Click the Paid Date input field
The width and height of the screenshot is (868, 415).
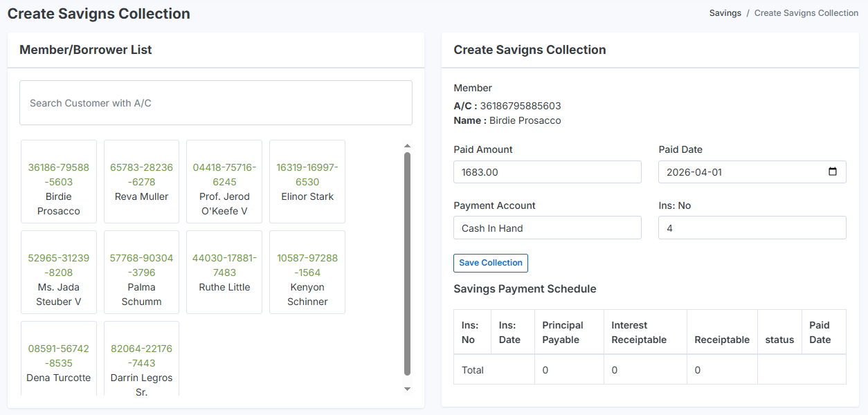click(741, 172)
